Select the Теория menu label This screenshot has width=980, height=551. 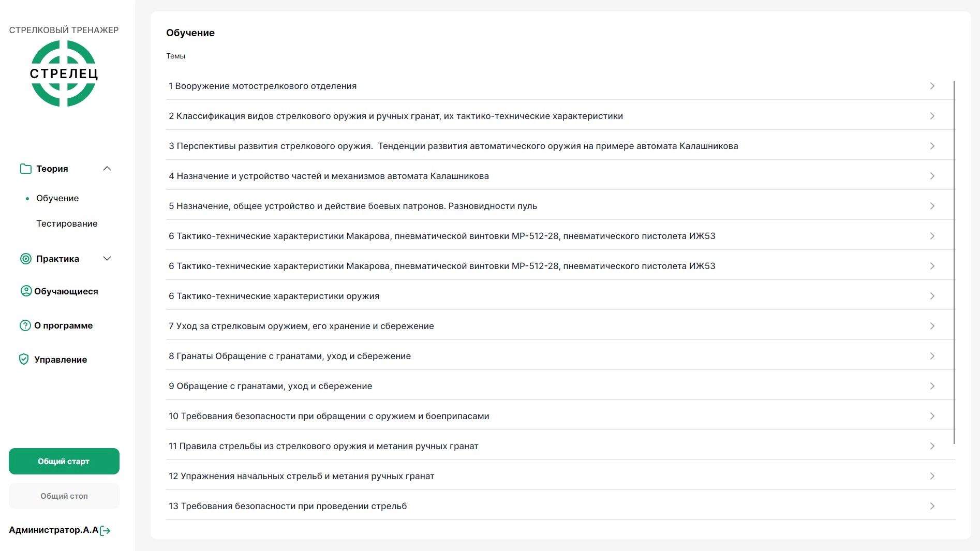[x=52, y=169]
